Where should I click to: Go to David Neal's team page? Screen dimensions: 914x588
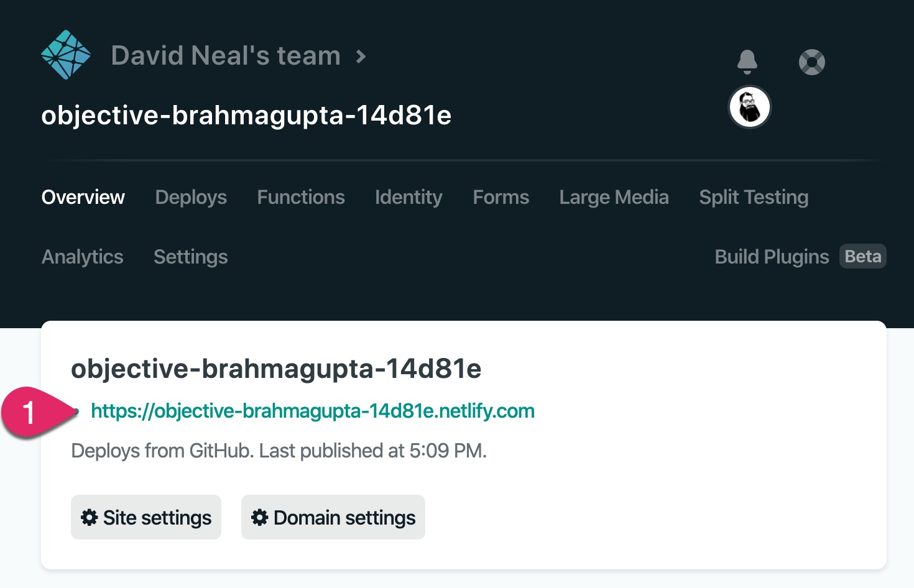(x=226, y=55)
